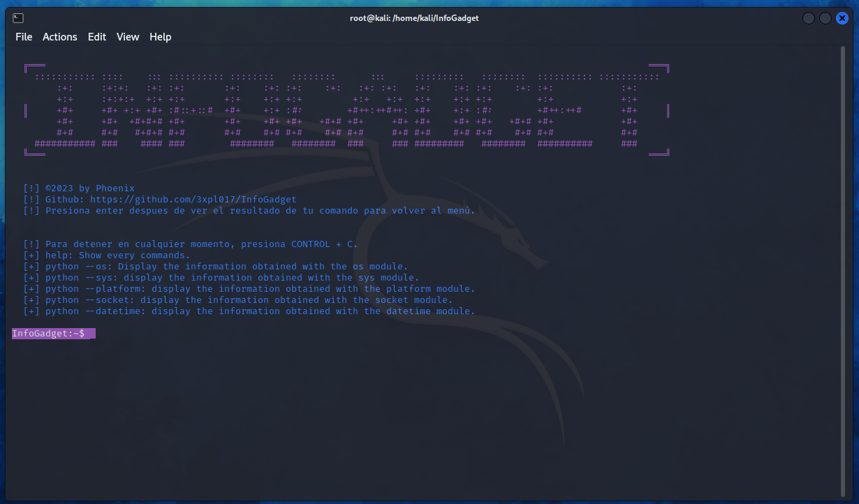Image resolution: width=859 pixels, height=504 pixels.
Task: Click the 'Para detener en cualquier momento' line
Action: tap(191, 244)
